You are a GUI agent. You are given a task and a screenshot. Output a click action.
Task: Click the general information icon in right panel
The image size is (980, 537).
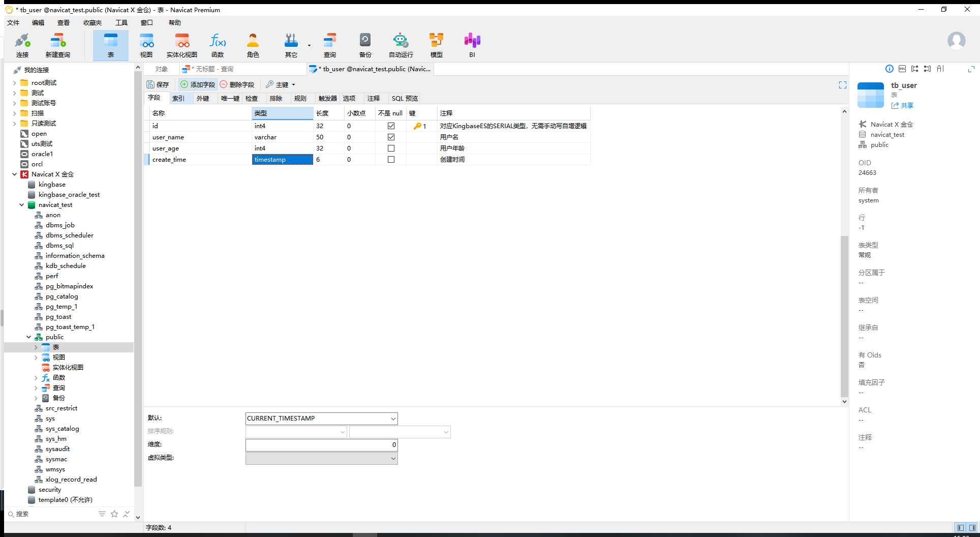890,69
